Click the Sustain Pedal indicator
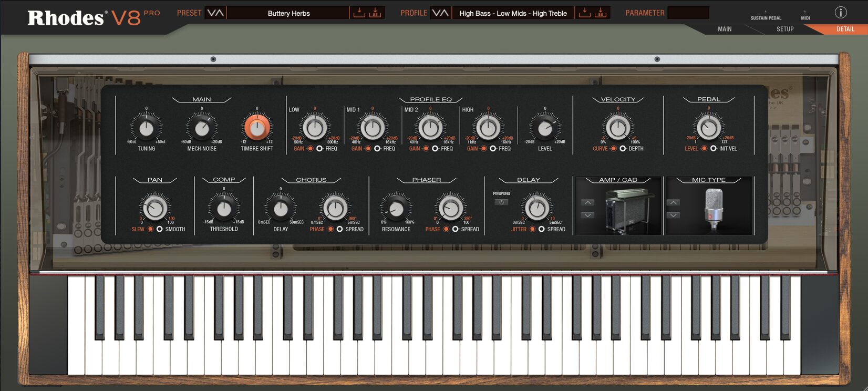 pyautogui.click(x=766, y=15)
